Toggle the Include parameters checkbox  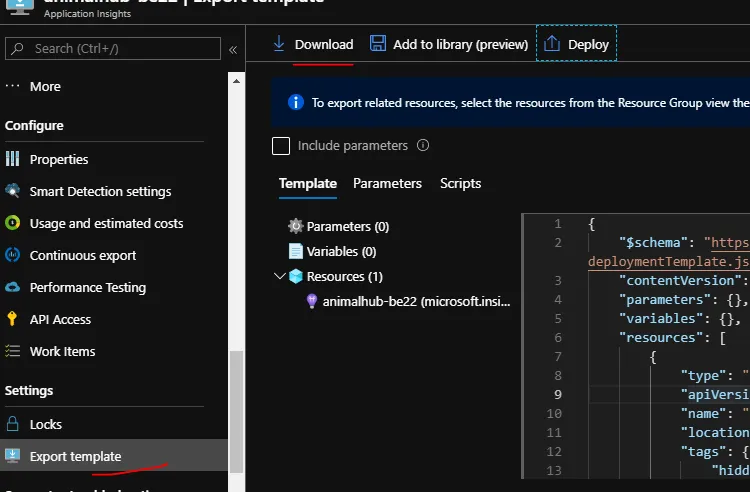tap(281, 146)
